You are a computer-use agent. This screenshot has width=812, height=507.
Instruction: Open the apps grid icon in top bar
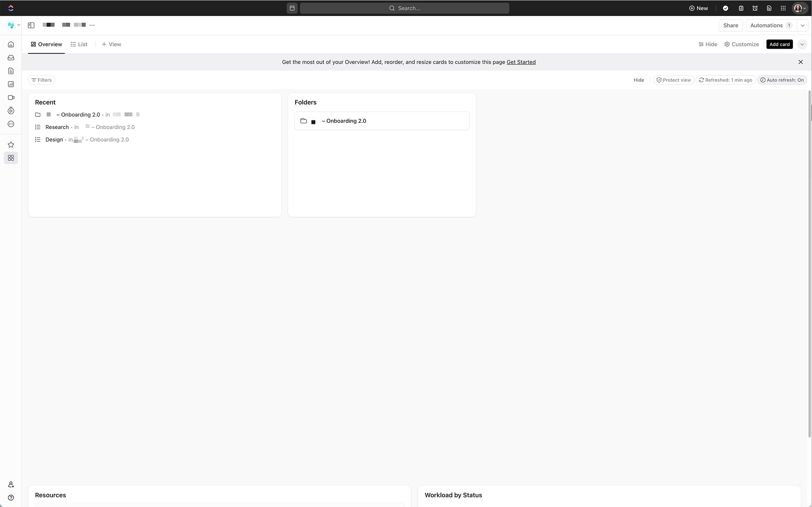click(x=783, y=8)
